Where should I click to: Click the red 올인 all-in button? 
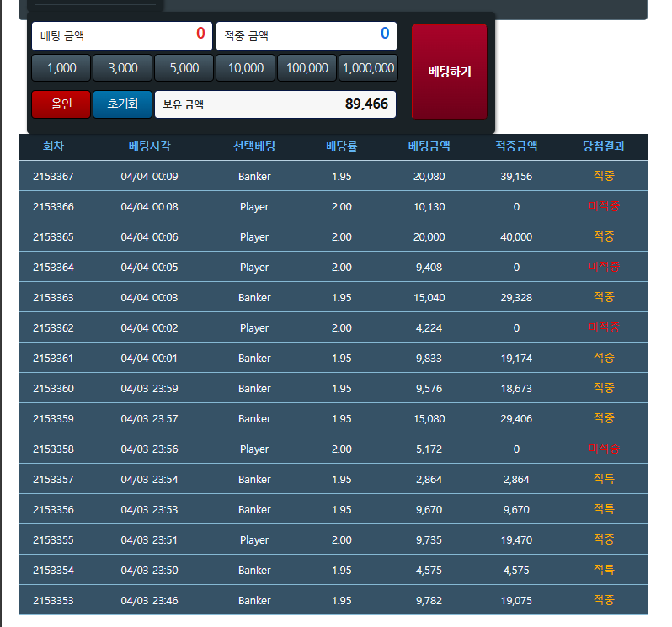[x=61, y=104]
